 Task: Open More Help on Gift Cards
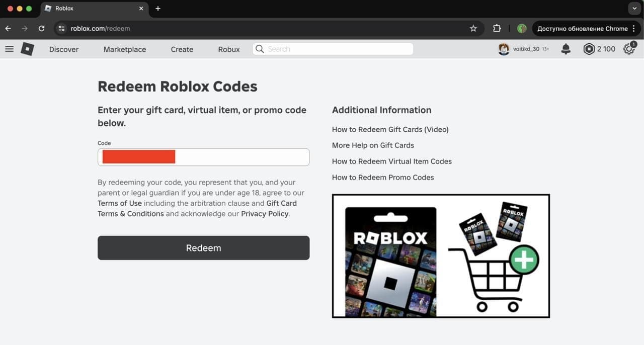[x=373, y=145]
